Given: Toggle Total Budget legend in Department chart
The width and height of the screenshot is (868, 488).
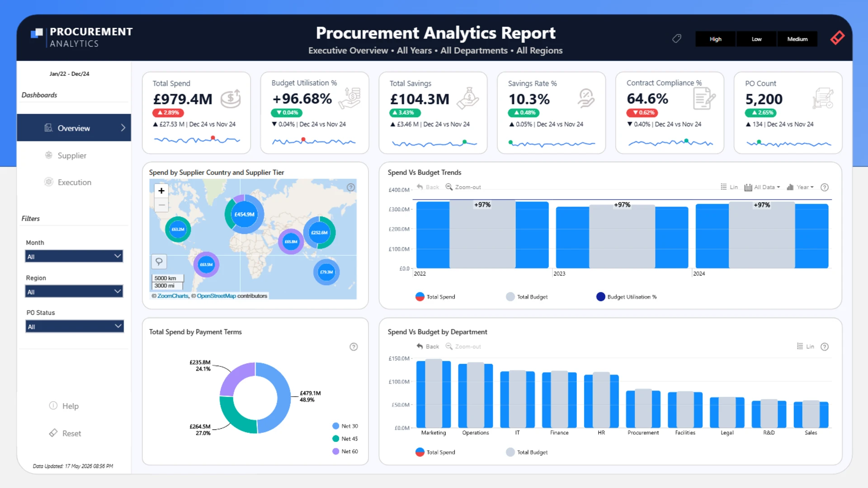Looking at the screenshot, I should [x=526, y=452].
